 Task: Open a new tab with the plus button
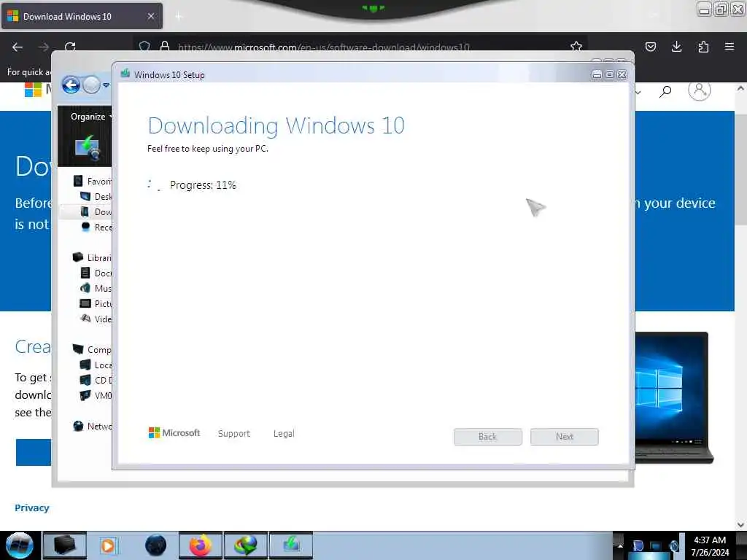coord(179,17)
